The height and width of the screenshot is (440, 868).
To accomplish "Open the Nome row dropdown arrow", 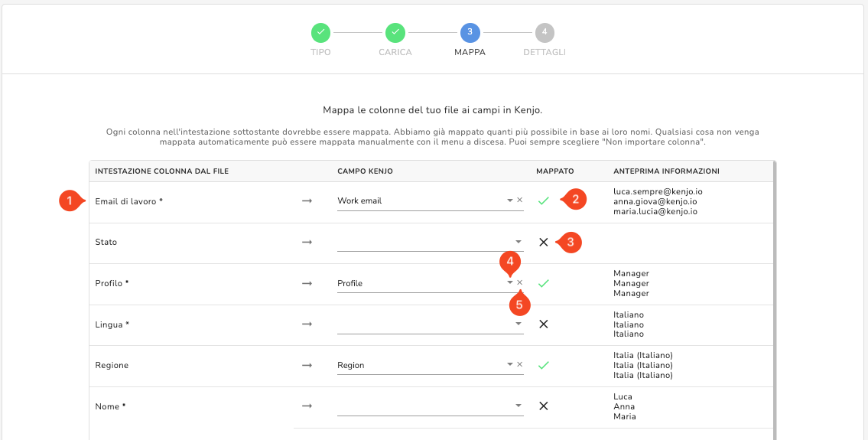I will coord(519,406).
